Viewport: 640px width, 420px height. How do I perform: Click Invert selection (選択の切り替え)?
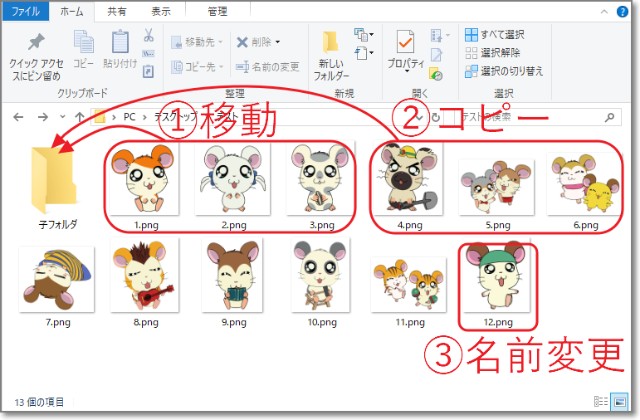click(505, 71)
